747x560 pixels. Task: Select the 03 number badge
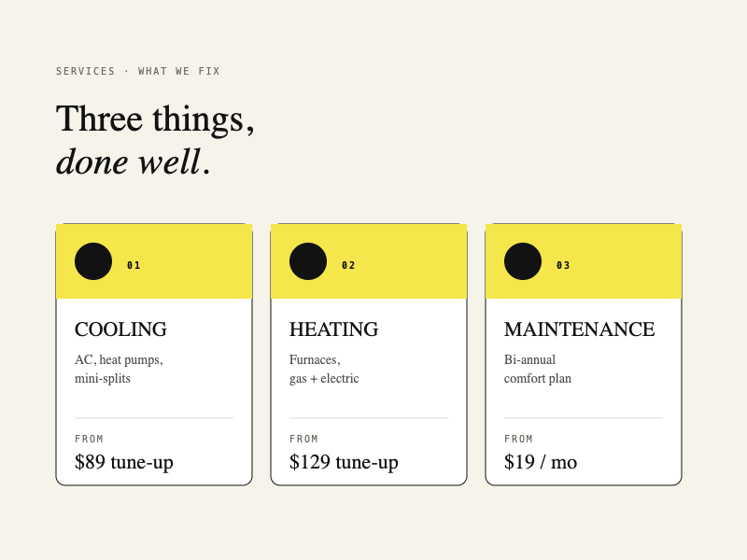[563, 266]
